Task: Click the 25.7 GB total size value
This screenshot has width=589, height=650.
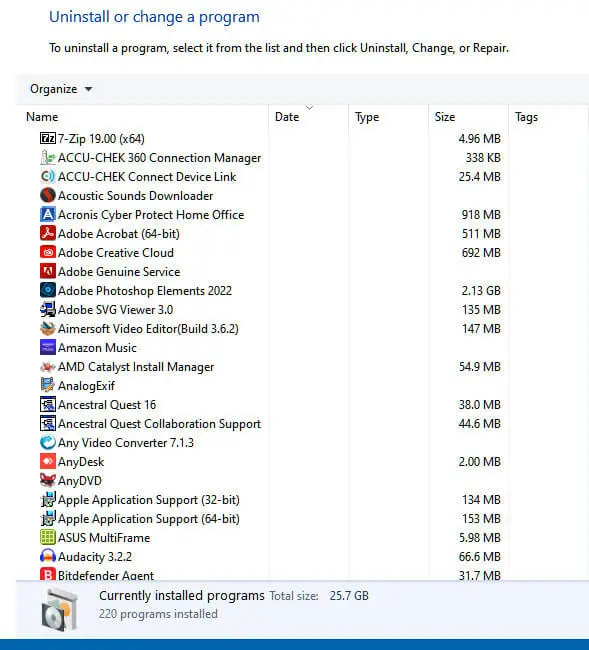Action: pos(349,596)
